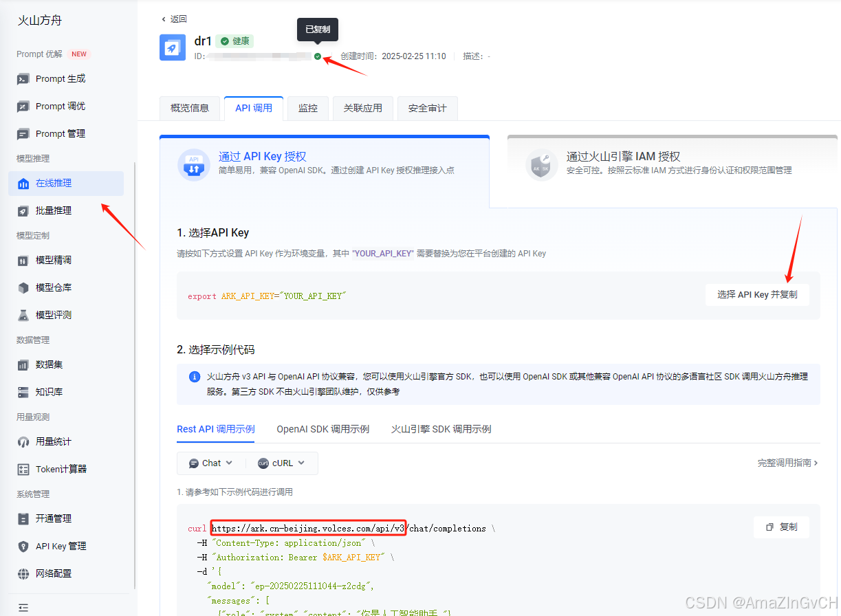The image size is (841, 616).
Task: Click the 模型评测 flask icon
Action: [23, 316]
